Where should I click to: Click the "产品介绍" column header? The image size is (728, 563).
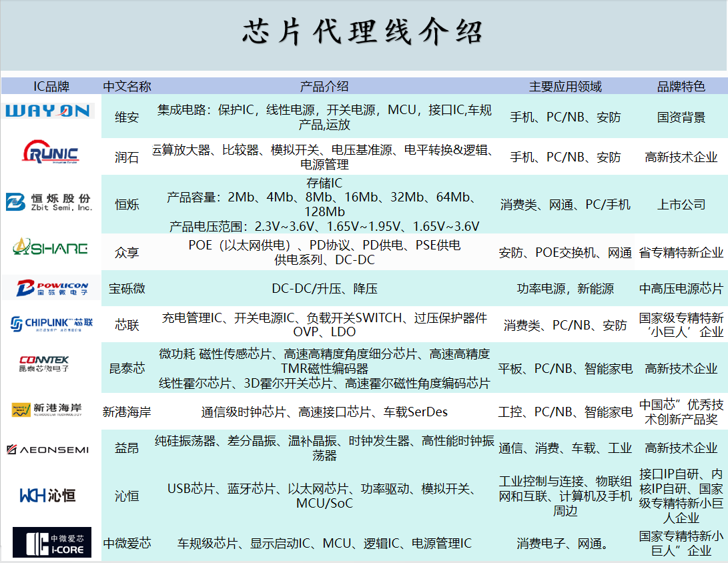tap(324, 86)
